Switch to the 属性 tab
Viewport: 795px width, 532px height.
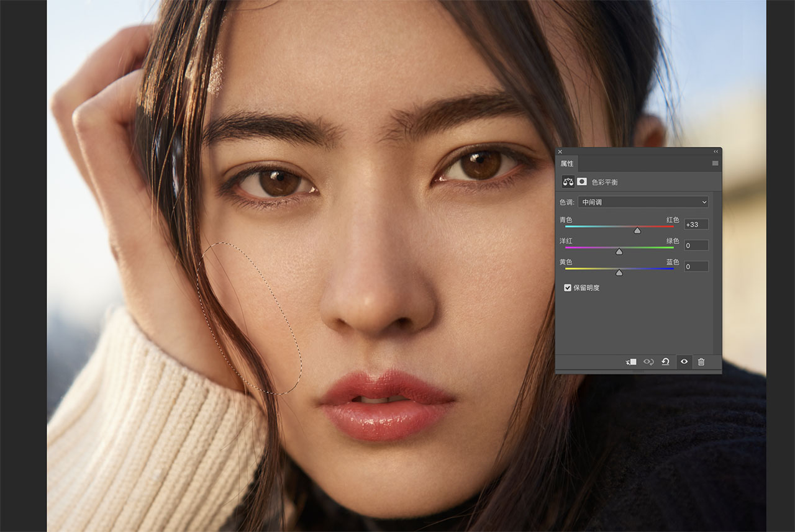(x=567, y=163)
